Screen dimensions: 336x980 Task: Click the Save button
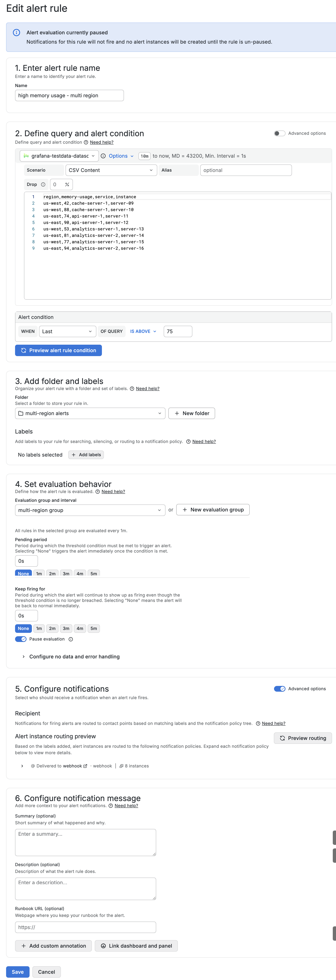[18, 972]
